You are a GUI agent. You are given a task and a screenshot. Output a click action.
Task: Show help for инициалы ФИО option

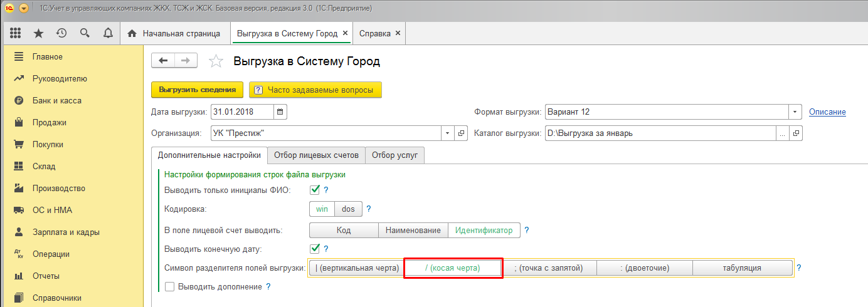[x=326, y=190]
